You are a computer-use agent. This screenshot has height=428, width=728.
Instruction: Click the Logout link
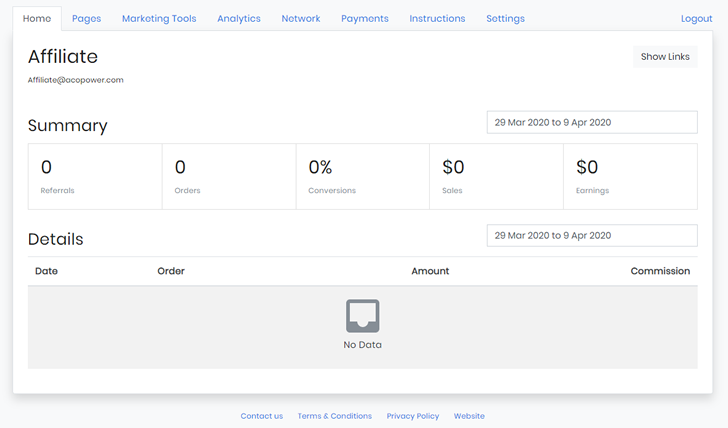point(696,19)
